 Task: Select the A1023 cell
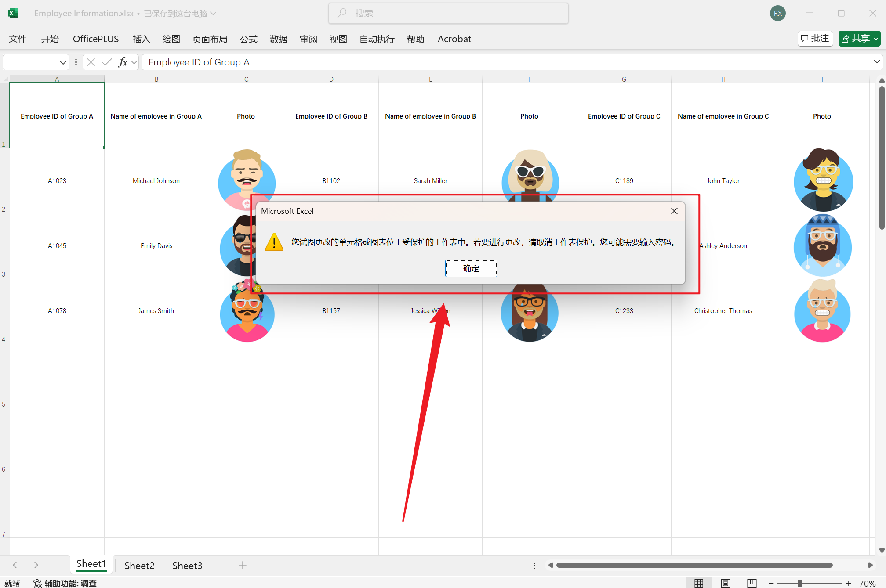tap(57, 180)
